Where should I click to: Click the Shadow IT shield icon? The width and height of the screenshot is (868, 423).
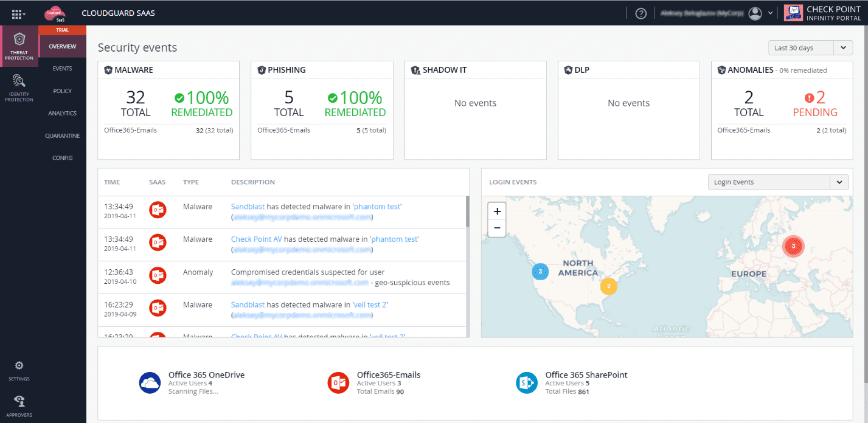pyautogui.click(x=416, y=70)
